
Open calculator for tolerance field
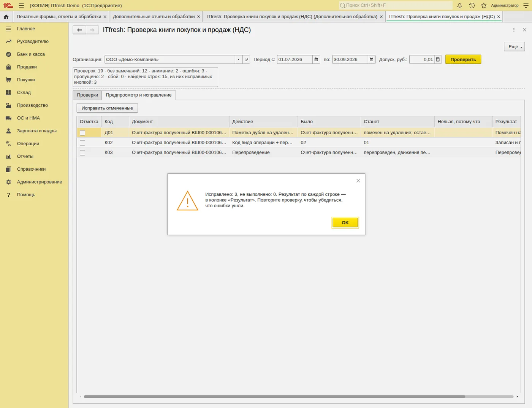click(x=438, y=59)
